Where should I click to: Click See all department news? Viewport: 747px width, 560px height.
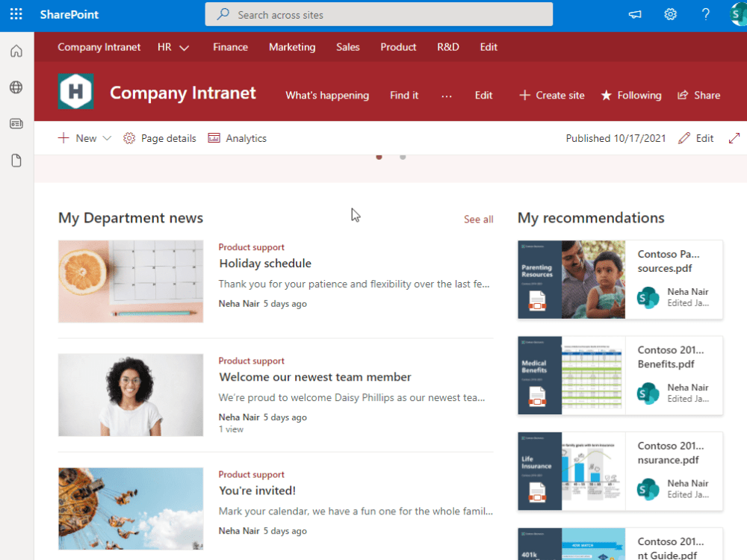(478, 219)
